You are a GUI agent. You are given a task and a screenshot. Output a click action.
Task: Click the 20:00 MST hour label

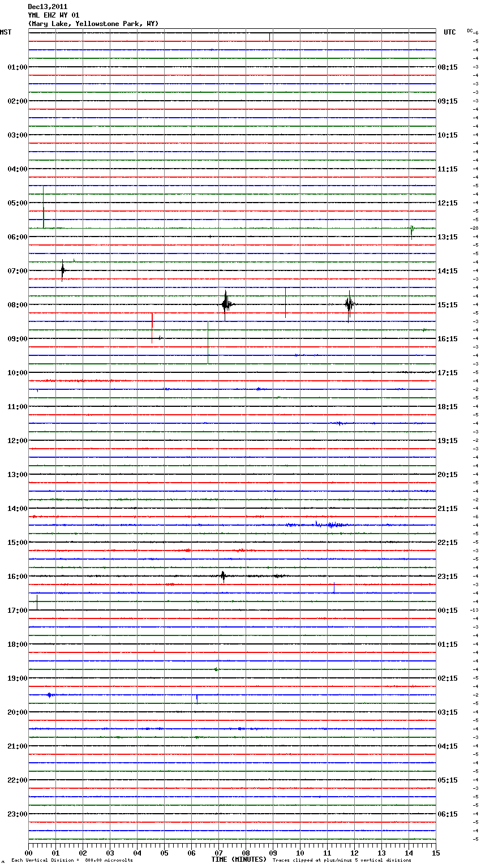click(17, 712)
